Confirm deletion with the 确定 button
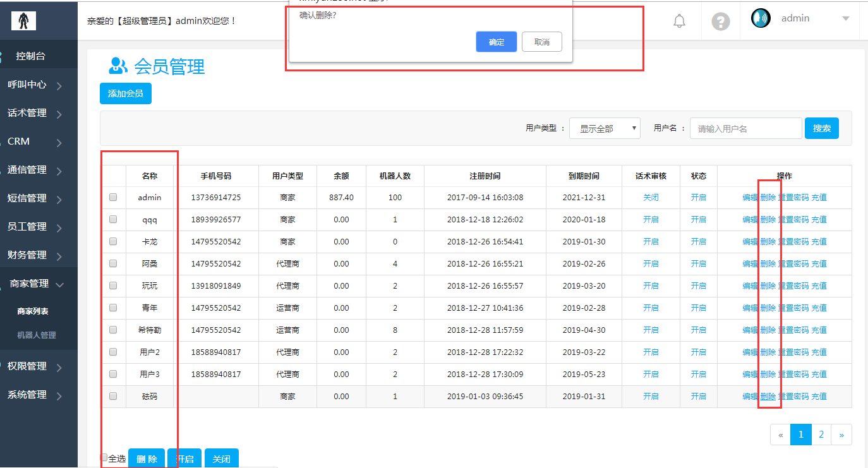This screenshot has height=468, width=868. click(x=497, y=42)
